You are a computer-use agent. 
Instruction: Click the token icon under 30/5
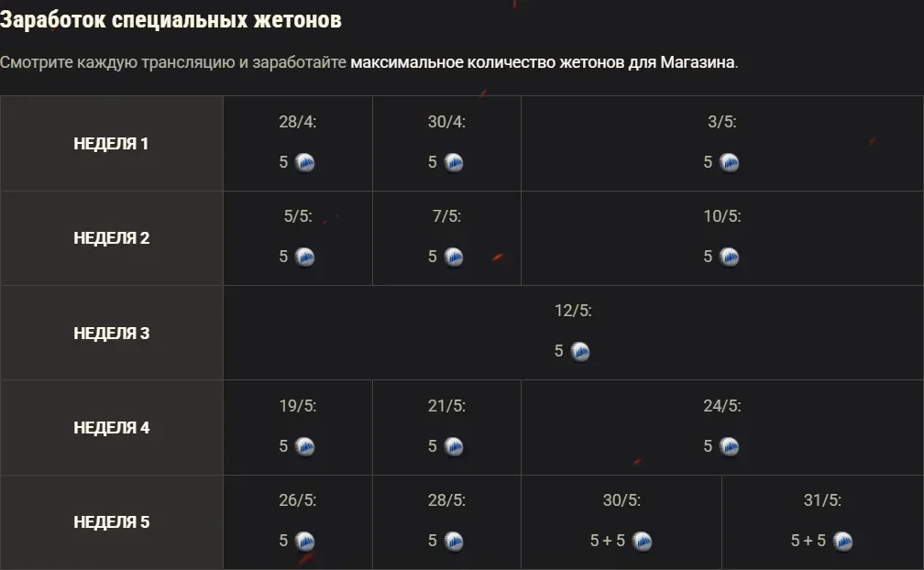643,542
